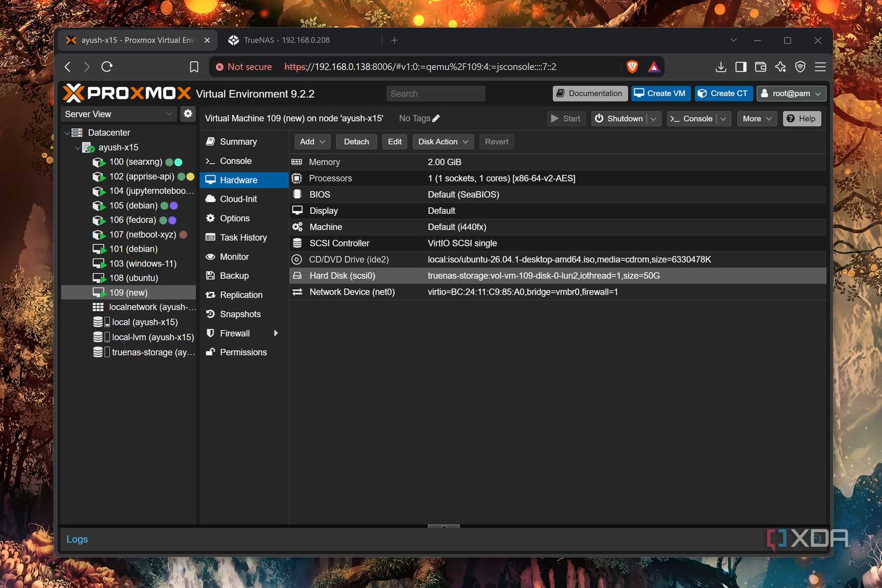Open the Brave Wallet icon
882x588 pixels.
(761, 67)
